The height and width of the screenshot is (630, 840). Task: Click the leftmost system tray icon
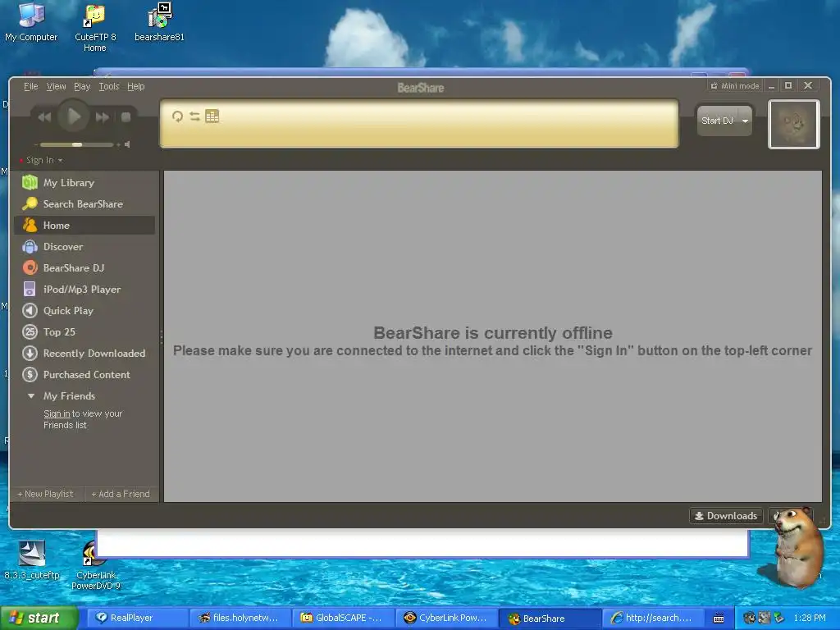(749, 619)
